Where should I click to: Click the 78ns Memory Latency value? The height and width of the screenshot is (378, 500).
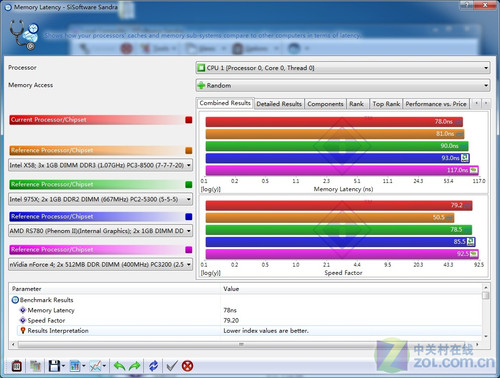[x=230, y=310]
